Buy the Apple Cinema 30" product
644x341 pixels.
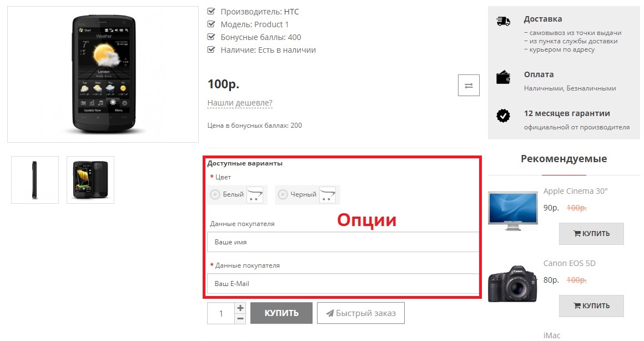[x=591, y=234]
